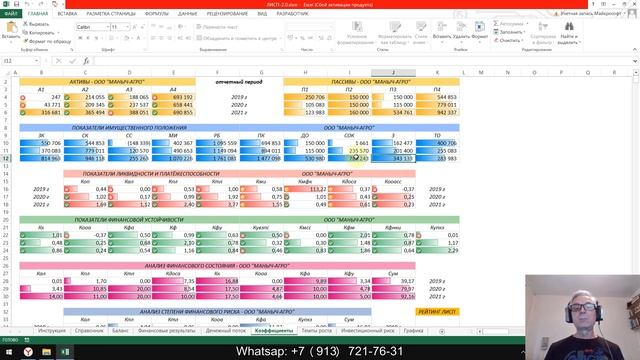Click the Windows Start button
The width and height of the screenshot is (640, 360).
click(x=9, y=351)
